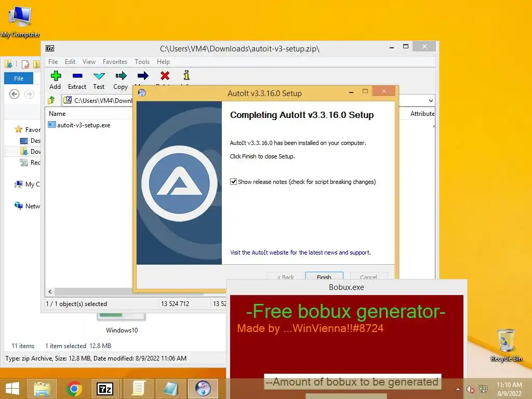Click the network tray icon

[483, 389]
